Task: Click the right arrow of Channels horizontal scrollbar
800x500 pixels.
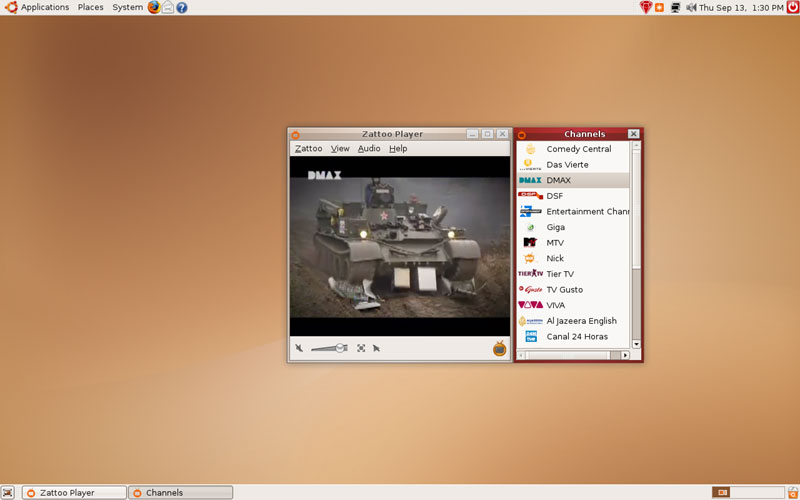Action: tap(626, 355)
